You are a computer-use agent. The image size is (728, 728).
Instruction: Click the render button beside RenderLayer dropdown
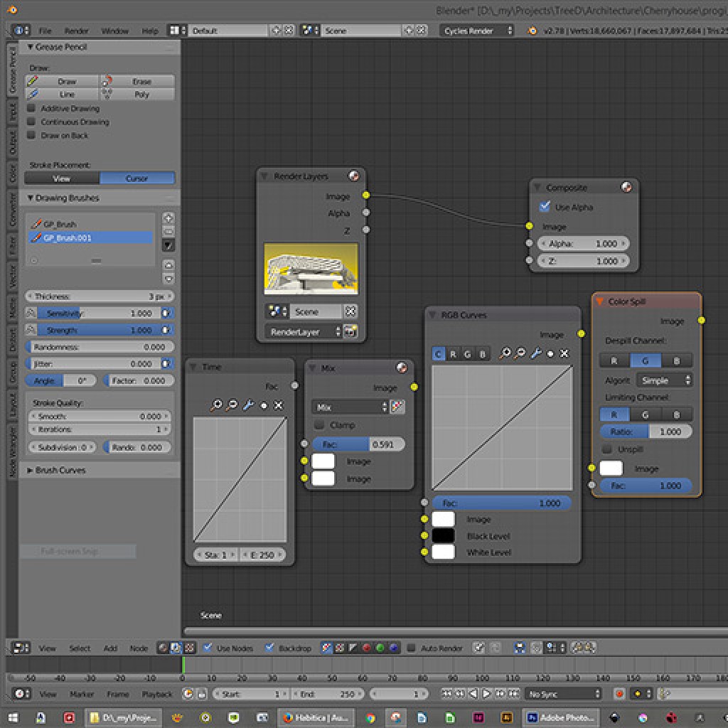click(350, 331)
